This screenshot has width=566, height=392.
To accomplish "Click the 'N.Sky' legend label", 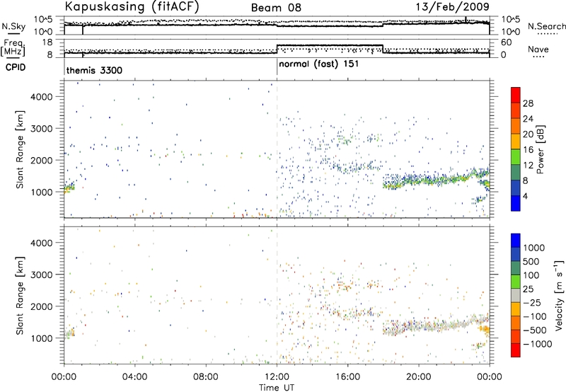I will tap(13, 26).
